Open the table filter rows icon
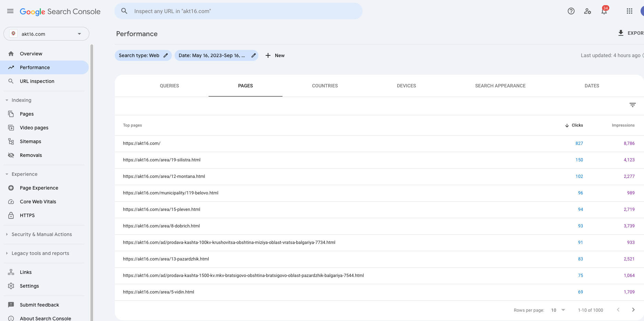 point(633,105)
